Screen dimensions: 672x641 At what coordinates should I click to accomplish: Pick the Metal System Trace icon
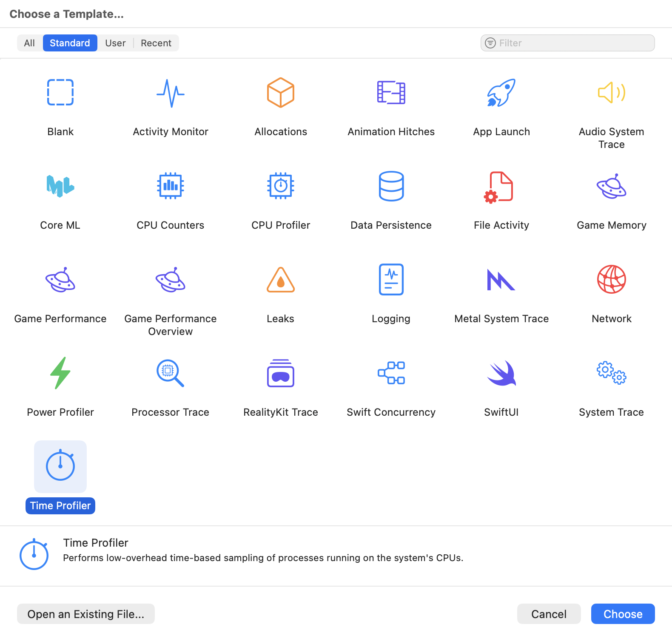501,280
